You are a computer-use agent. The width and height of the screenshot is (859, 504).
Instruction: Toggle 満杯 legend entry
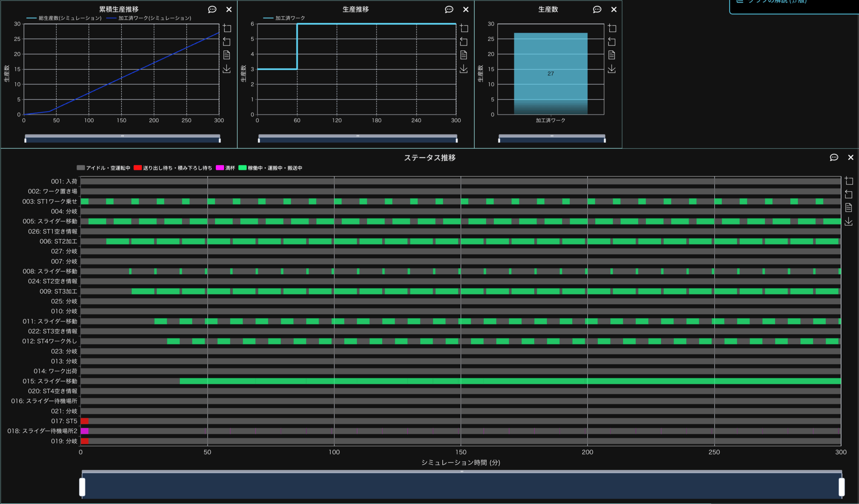point(230,168)
